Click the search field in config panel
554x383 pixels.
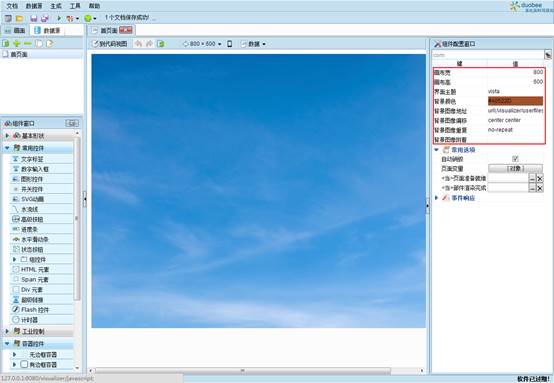(488, 55)
